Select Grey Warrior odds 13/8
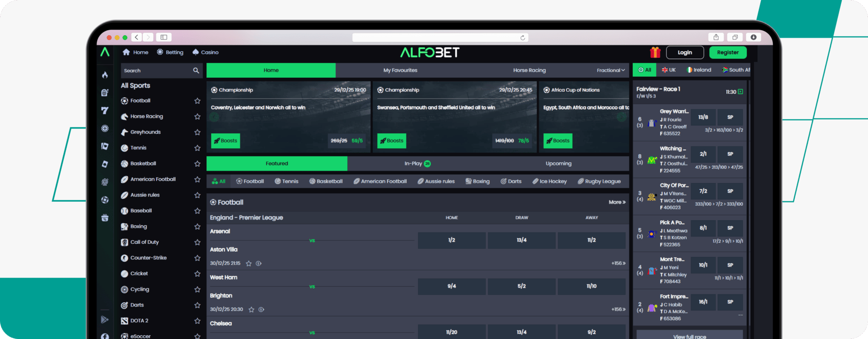The height and width of the screenshot is (339, 868). [x=703, y=117]
